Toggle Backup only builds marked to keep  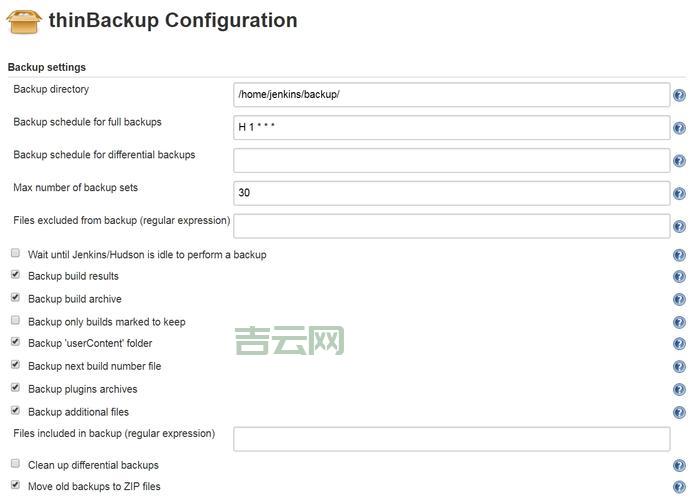point(15,321)
